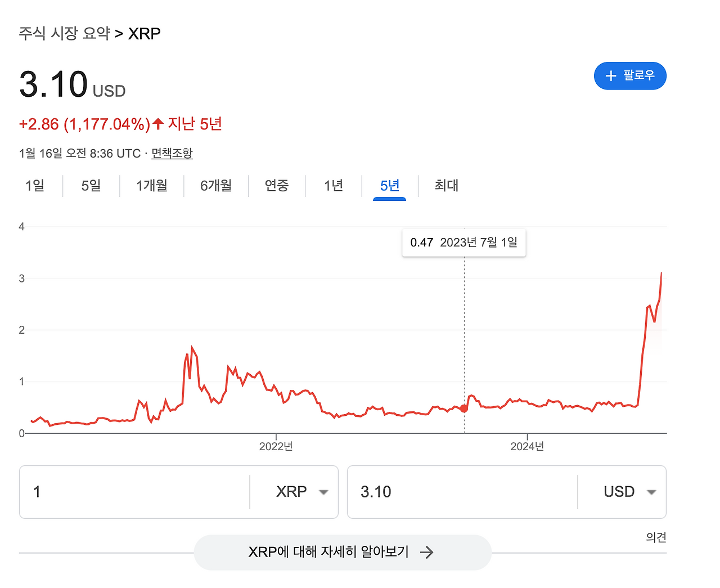This screenshot has height=588, width=720.
Task: Select the 연중 range
Action: [277, 186]
